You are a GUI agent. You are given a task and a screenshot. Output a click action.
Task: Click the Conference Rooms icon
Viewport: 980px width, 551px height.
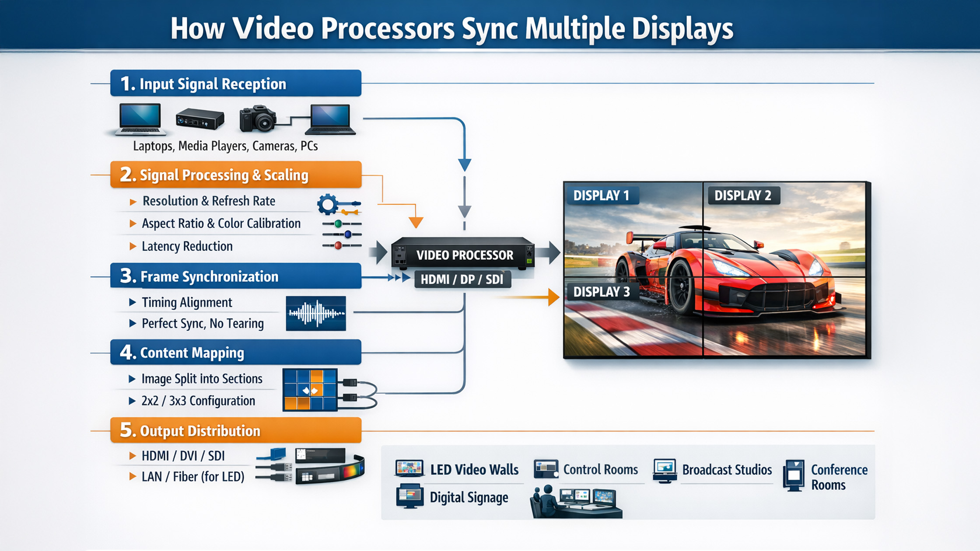click(794, 475)
